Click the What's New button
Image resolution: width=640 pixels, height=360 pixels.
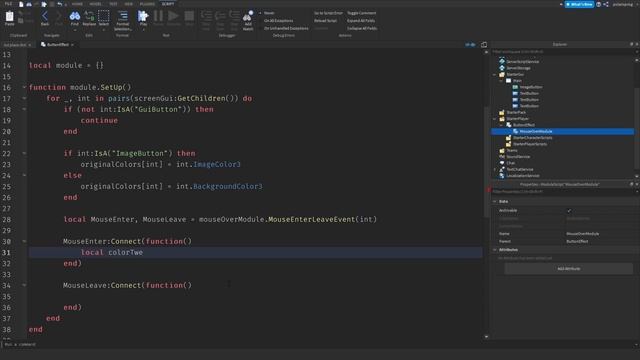pos(579,4)
